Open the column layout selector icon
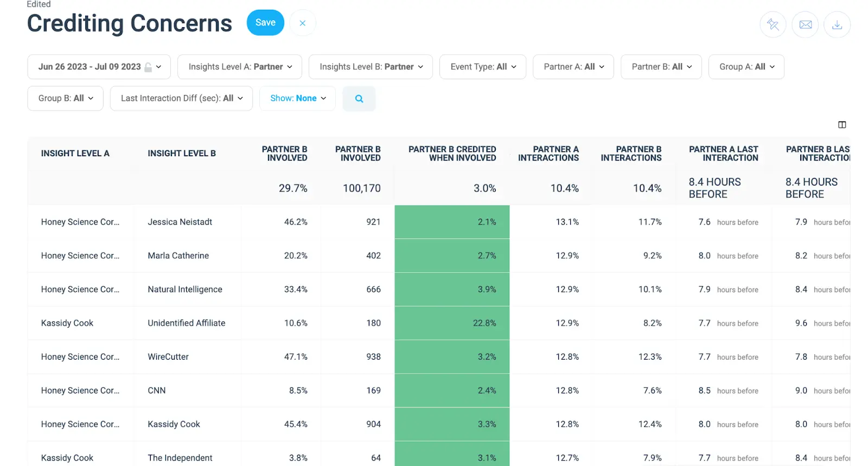The width and height of the screenshot is (868, 466). click(x=842, y=125)
